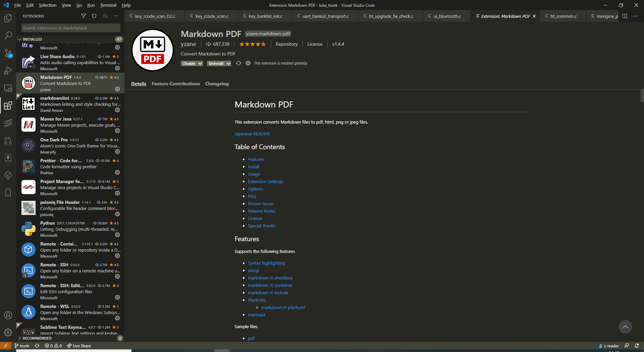This screenshot has width=644, height=352.
Task: Open the Remote Explorer view
Action: pos(8,88)
